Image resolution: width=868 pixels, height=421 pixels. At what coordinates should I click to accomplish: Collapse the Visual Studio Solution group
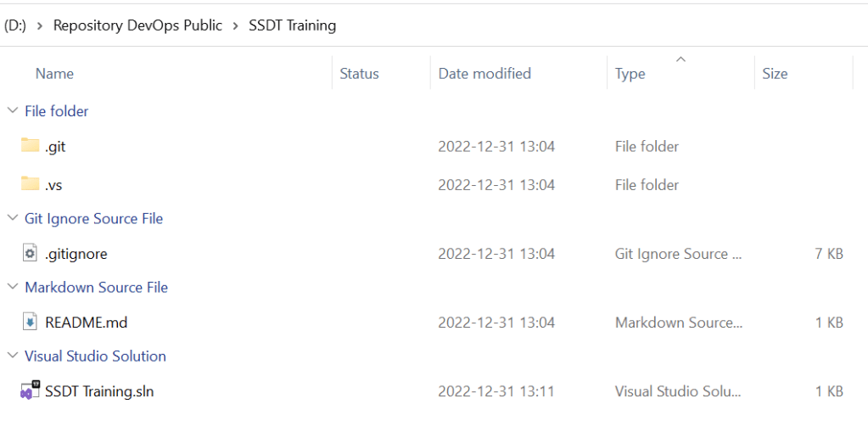pos(12,356)
